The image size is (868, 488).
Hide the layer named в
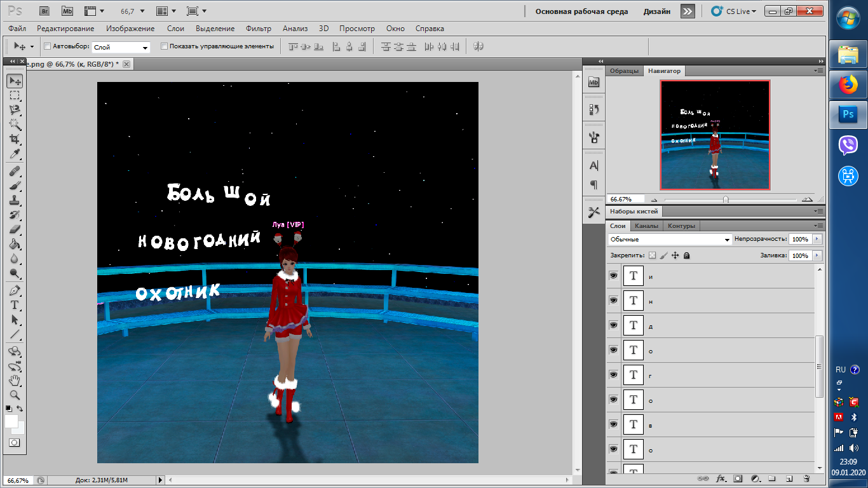[x=613, y=424]
